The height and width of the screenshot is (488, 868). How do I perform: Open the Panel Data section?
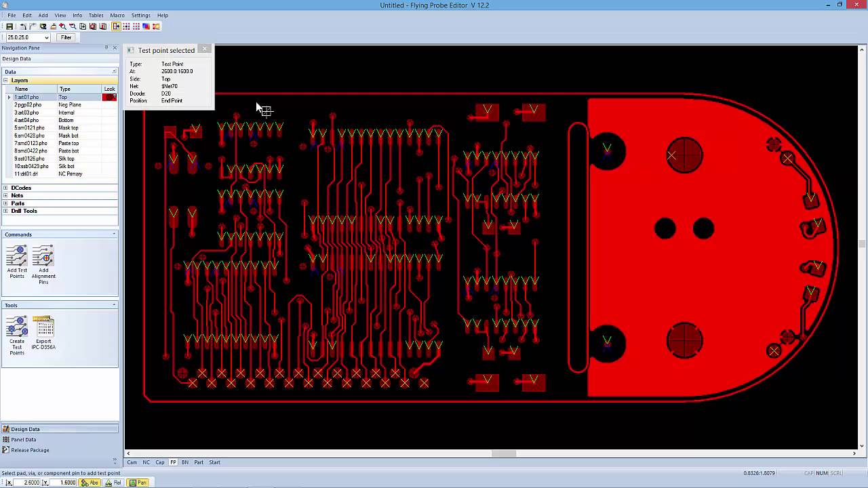click(x=60, y=439)
